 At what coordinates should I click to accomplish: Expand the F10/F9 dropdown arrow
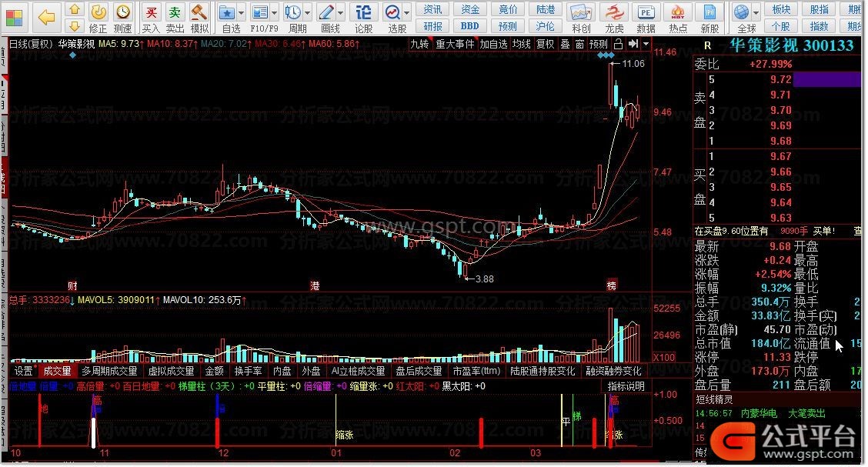click(273, 13)
